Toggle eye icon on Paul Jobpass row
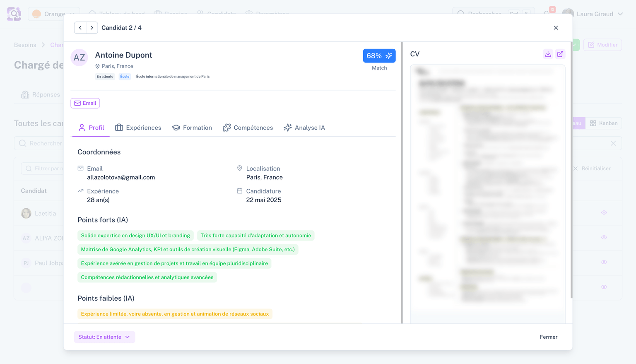636x364 pixels. click(604, 263)
